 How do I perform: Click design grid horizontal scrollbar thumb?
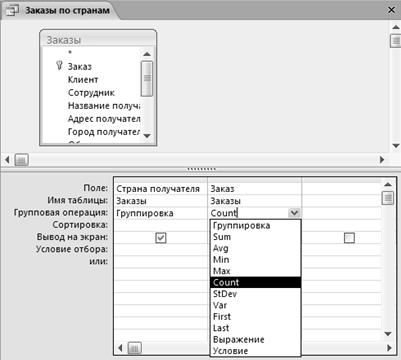tap(135, 348)
